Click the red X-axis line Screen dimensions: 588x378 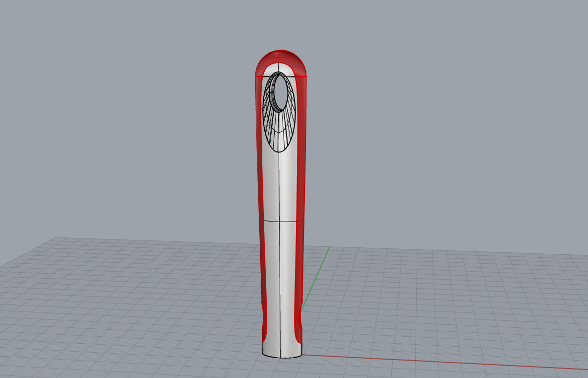click(x=447, y=362)
